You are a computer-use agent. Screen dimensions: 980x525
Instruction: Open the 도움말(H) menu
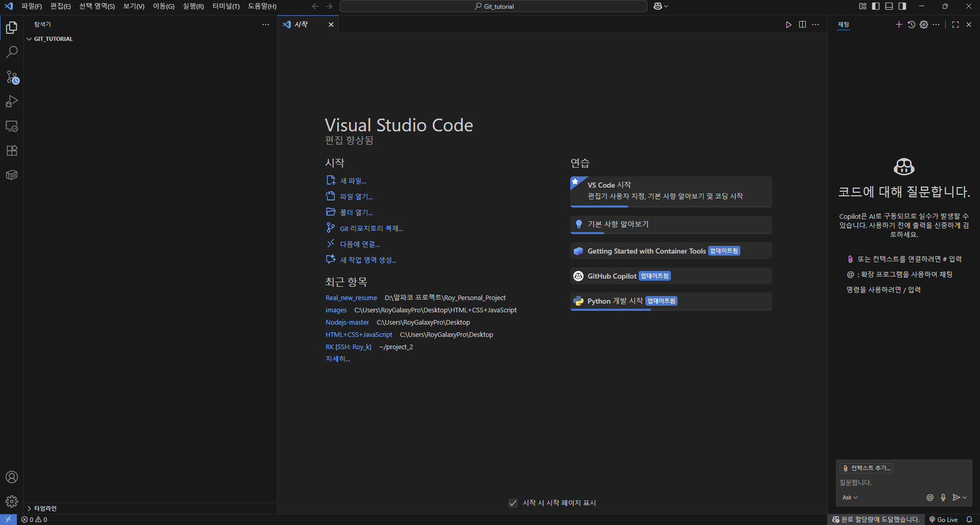[x=262, y=6]
